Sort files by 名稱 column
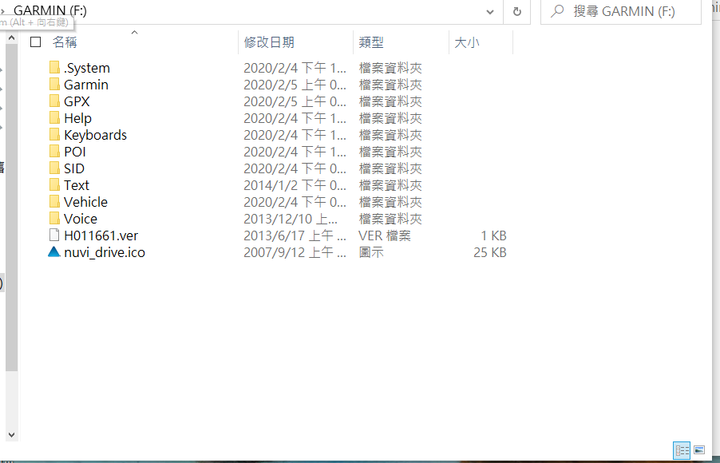The width and height of the screenshot is (720, 463). (65, 42)
